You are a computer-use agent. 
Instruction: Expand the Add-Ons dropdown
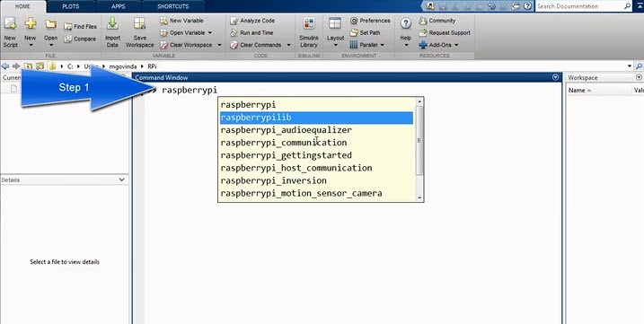(456, 45)
